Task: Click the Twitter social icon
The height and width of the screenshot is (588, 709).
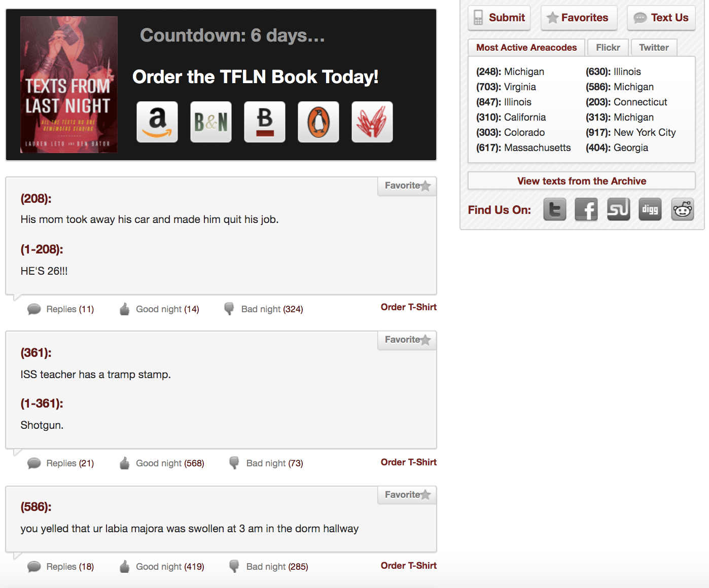Action: point(555,209)
